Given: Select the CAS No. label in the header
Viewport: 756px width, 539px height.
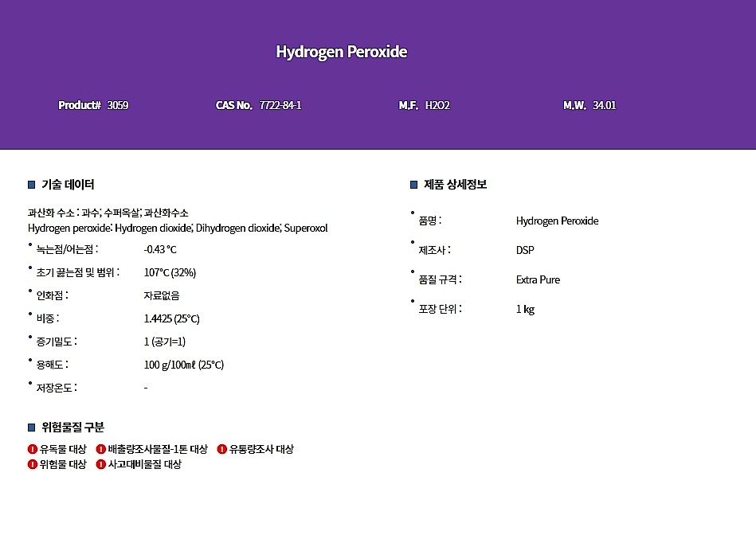Looking at the screenshot, I should click(x=233, y=104).
